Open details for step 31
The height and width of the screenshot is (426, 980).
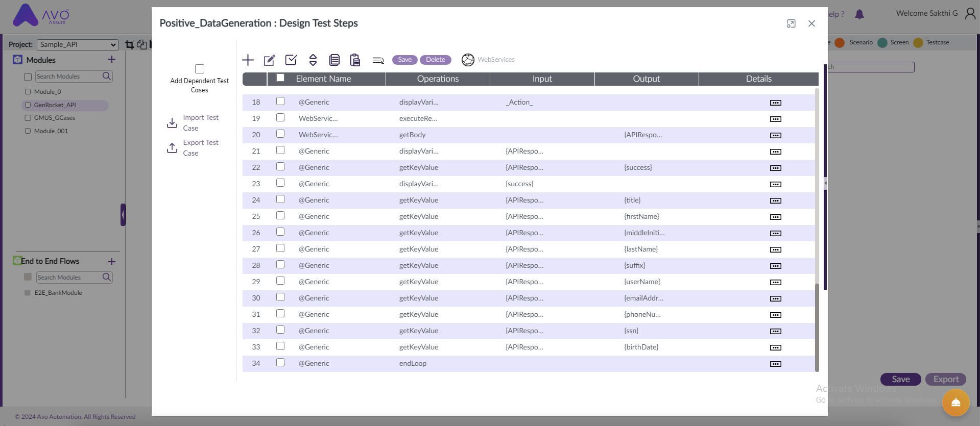pyautogui.click(x=775, y=315)
